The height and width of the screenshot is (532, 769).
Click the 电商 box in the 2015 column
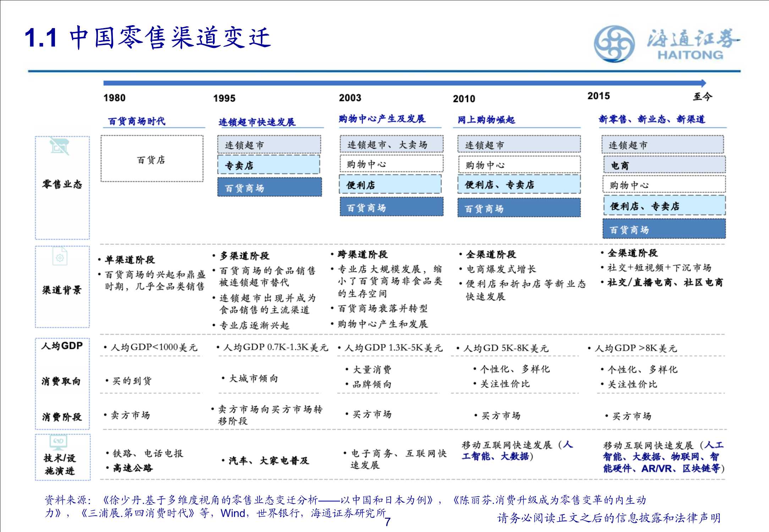664,165
